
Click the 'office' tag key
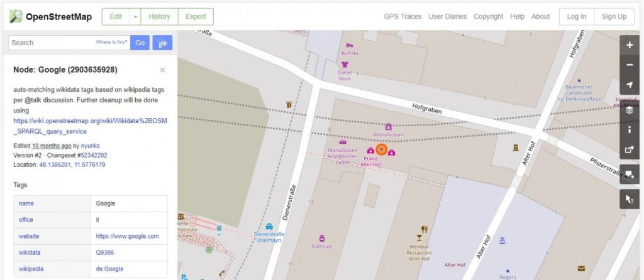pyautogui.click(x=26, y=220)
